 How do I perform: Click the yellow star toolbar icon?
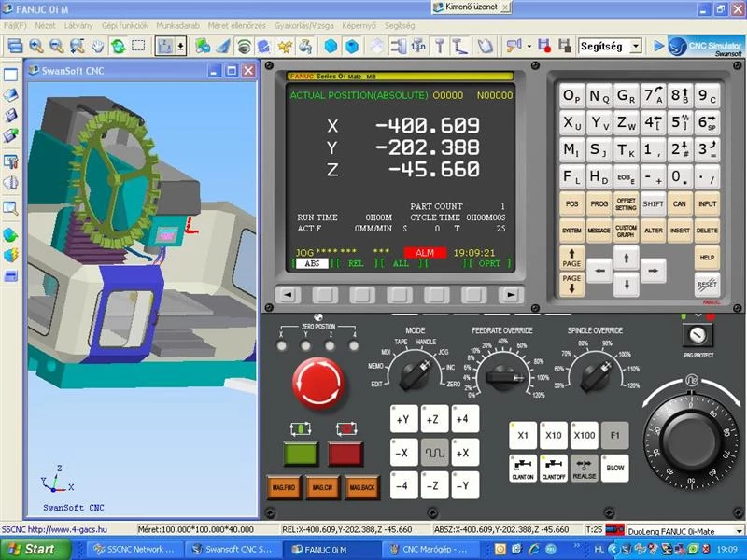[285, 46]
